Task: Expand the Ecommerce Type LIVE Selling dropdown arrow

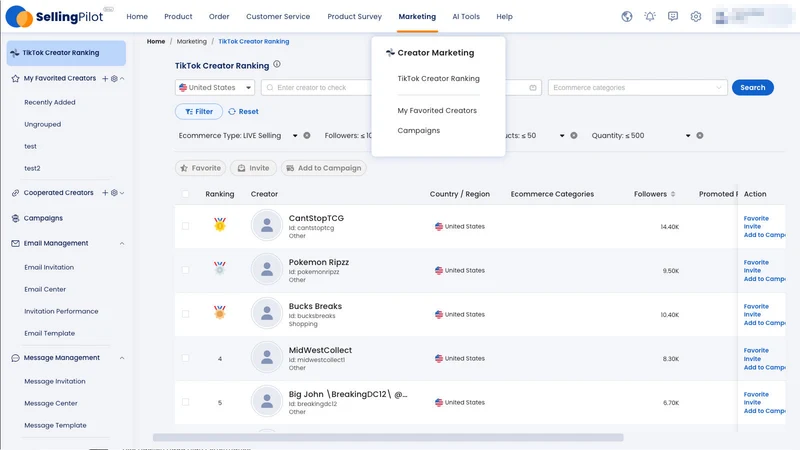Action: [x=295, y=136]
